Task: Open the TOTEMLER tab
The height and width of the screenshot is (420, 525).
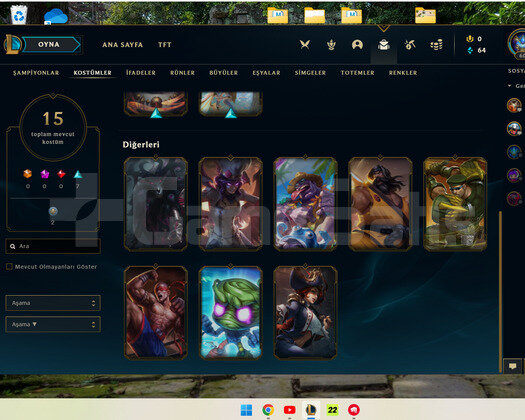Action: point(357,73)
